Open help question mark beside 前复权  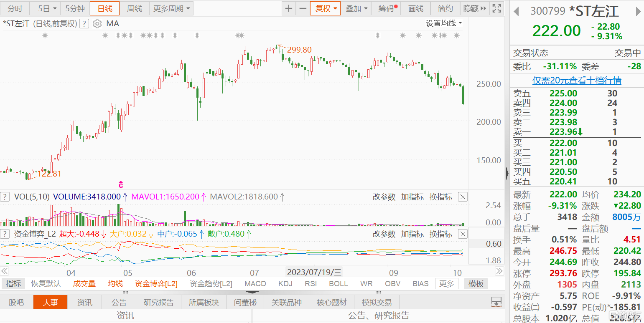pyautogui.click(x=84, y=23)
